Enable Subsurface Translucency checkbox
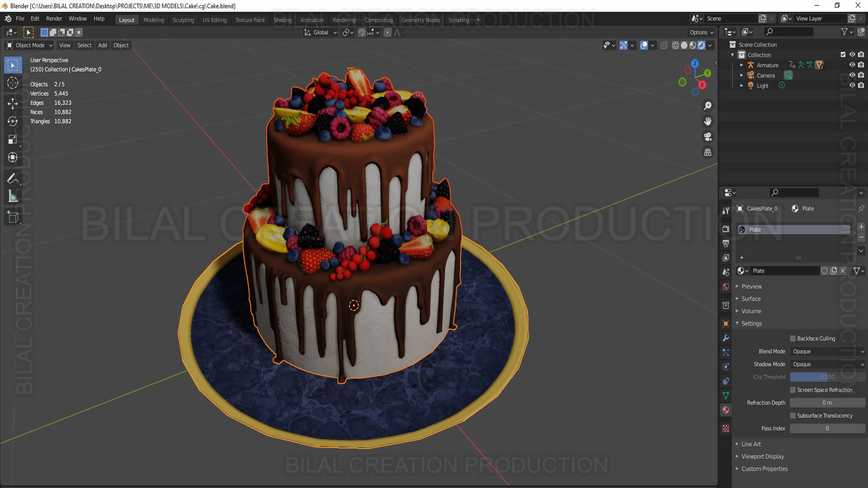The height and width of the screenshot is (488, 868). (793, 416)
